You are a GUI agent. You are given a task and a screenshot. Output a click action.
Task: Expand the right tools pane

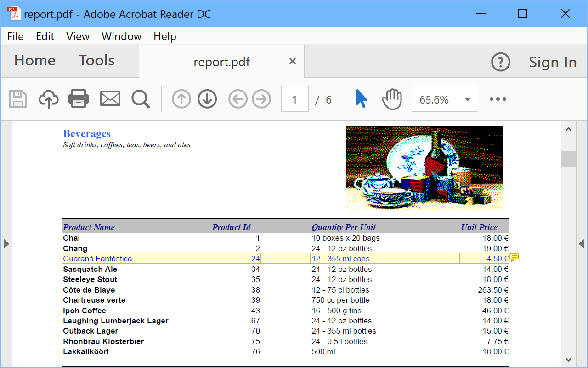tap(582, 243)
